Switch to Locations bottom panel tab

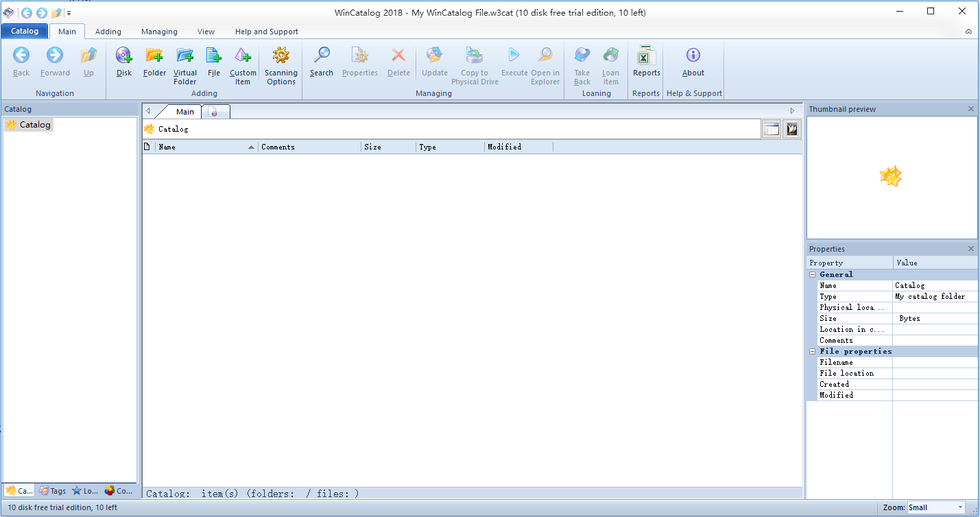click(x=86, y=491)
